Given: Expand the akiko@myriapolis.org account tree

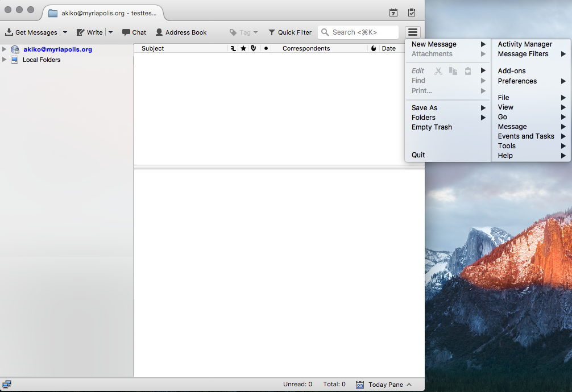Looking at the screenshot, I should point(5,49).
